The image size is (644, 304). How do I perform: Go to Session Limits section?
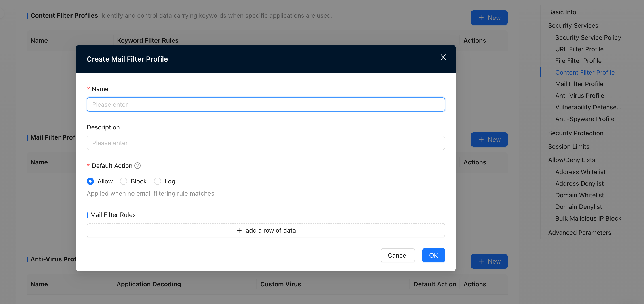(568, 146)
